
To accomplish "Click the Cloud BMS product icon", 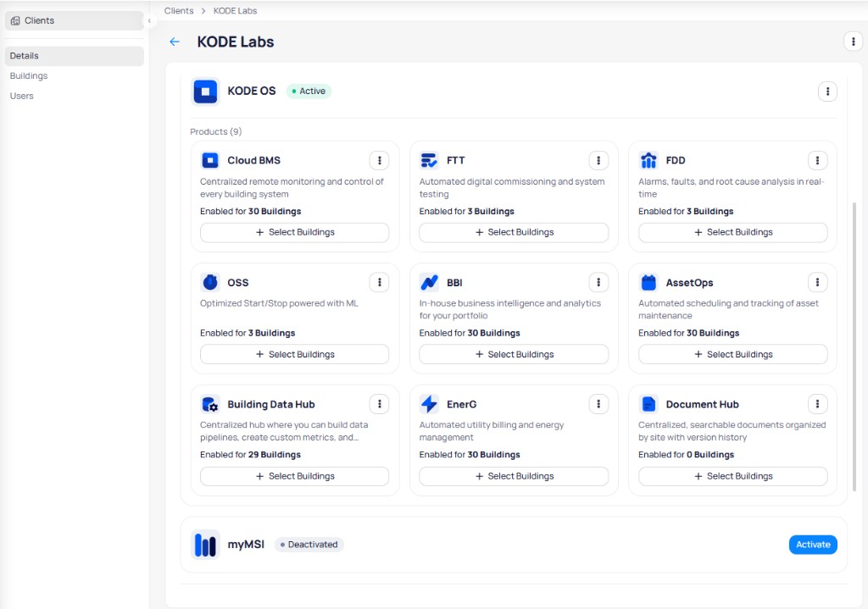I will tap(210, 160).
